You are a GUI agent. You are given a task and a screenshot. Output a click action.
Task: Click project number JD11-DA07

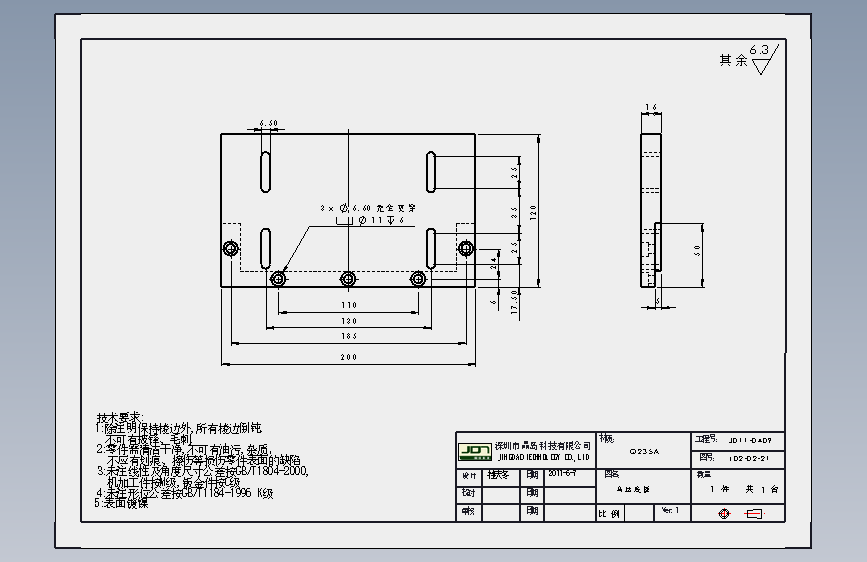coord(750,441)
